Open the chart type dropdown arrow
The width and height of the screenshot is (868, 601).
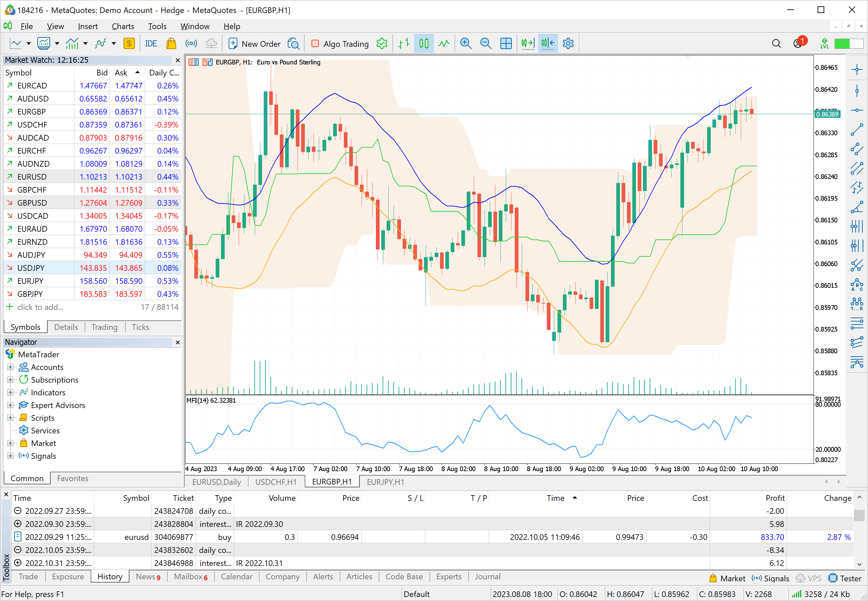pyautogui.click(x=29, y=44)
